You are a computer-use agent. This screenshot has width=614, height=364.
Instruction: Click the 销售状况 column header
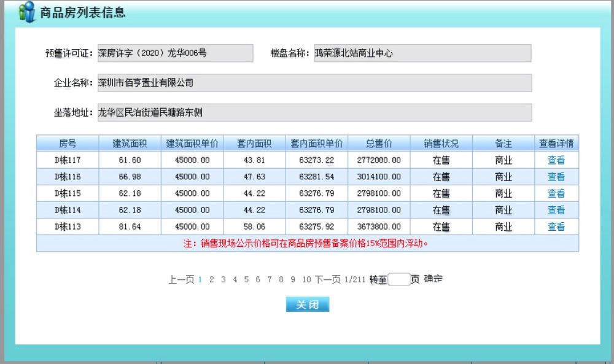(x=441, y=143)
